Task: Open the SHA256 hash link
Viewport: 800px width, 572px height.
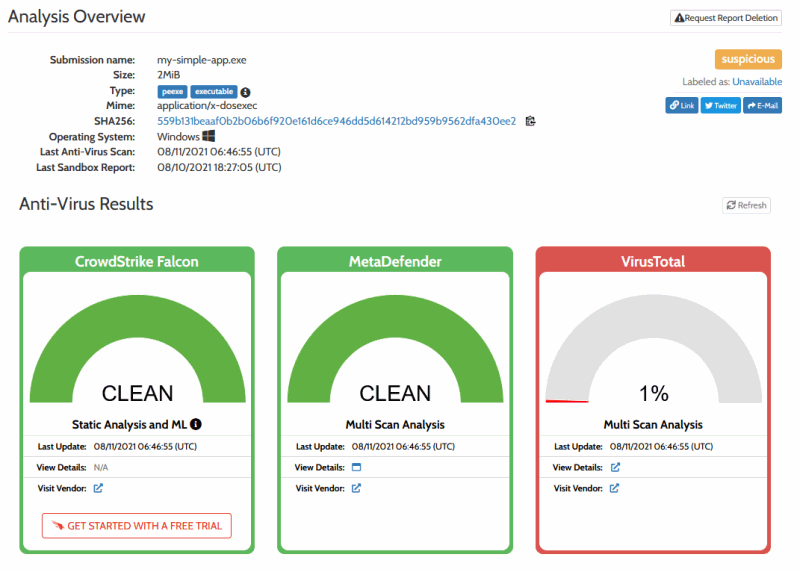Action: tap(336, 121)
